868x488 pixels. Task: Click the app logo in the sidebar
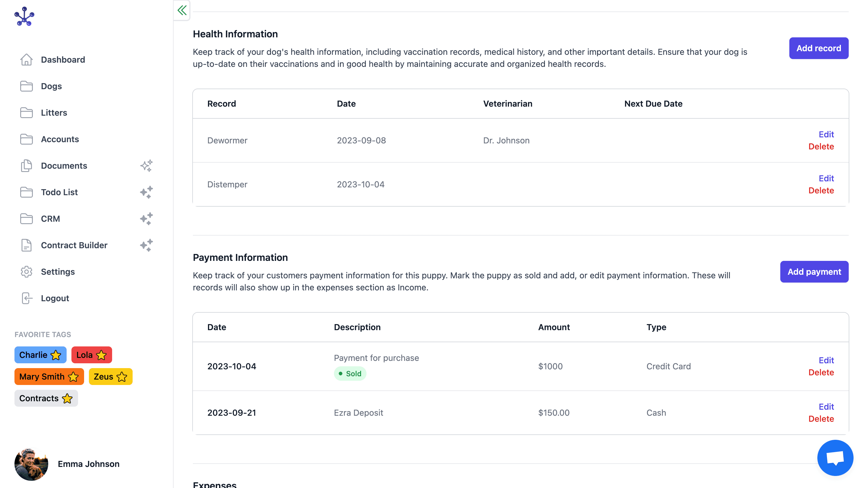click(x=24, y=16)
